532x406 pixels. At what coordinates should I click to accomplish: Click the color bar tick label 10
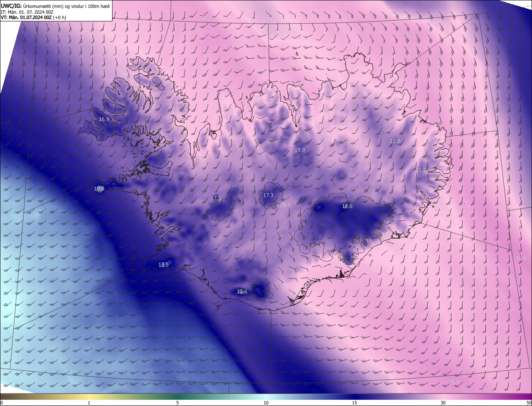click(x=266, y=403)
